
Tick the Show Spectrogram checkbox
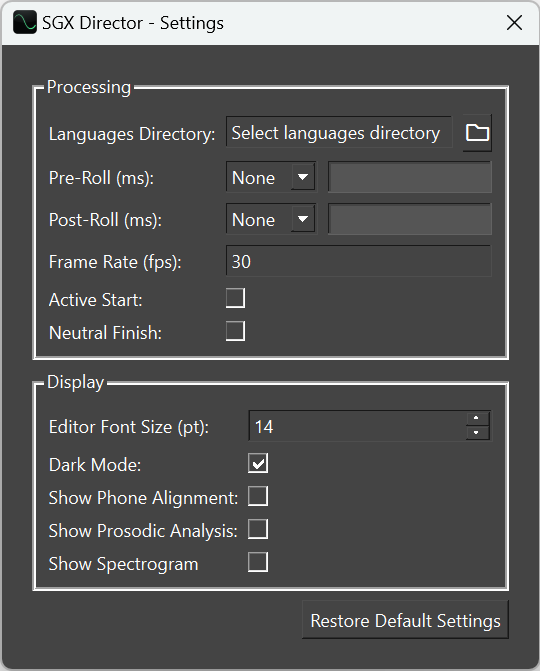tap(258, 562)
